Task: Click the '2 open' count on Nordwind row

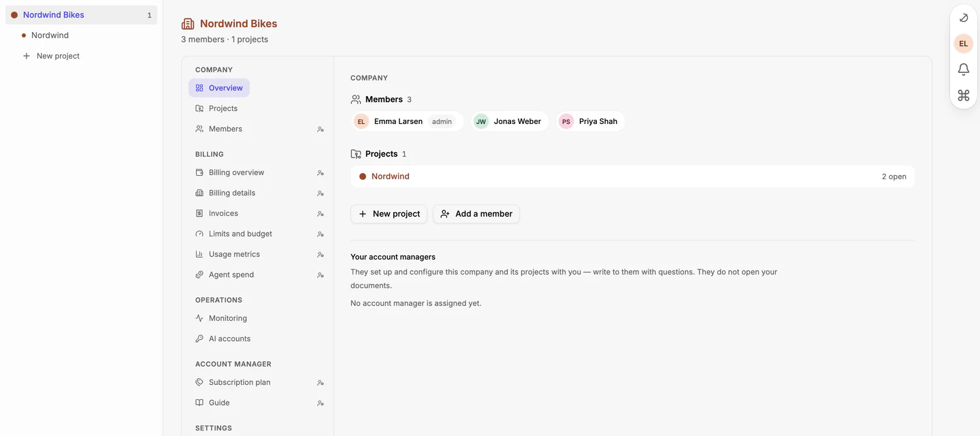Action: (x=894, y=176)
